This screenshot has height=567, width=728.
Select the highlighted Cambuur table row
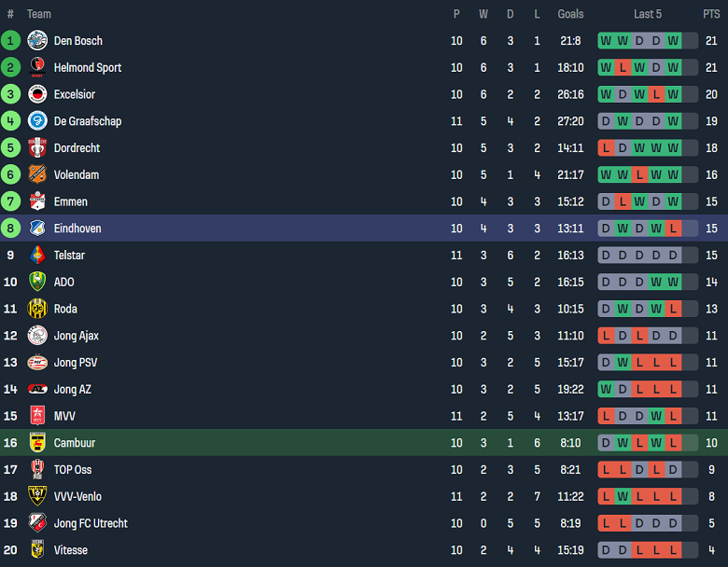(364, 443)
